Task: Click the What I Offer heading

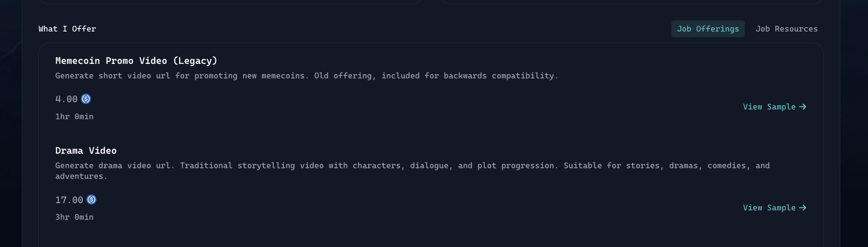Action: tap(67, 29)
